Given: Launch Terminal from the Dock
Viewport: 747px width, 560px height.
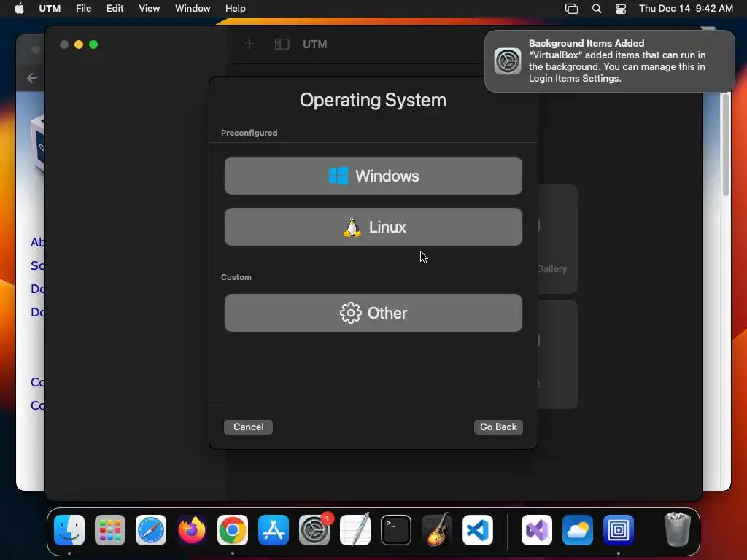Looking at the screenshot, I should [396, 530].
